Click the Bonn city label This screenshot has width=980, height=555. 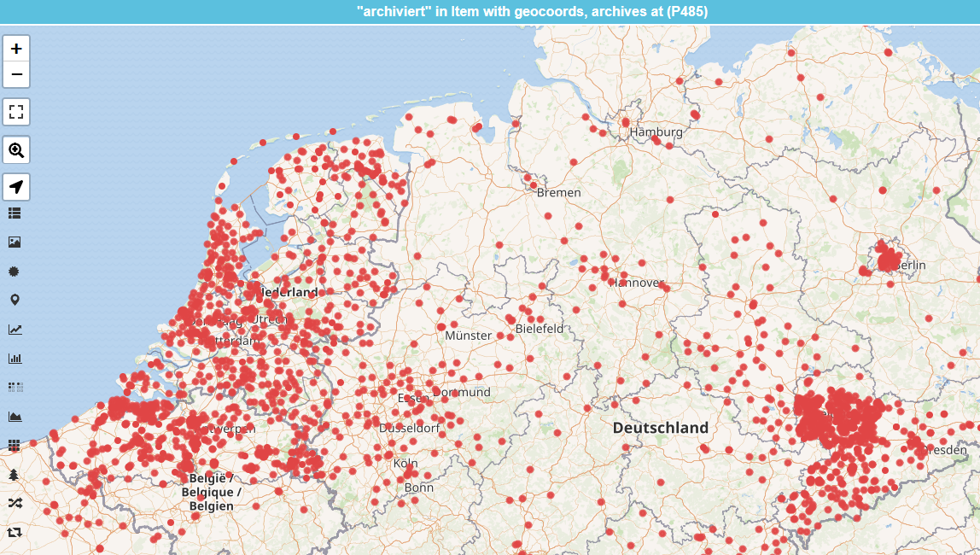(419, 488)
